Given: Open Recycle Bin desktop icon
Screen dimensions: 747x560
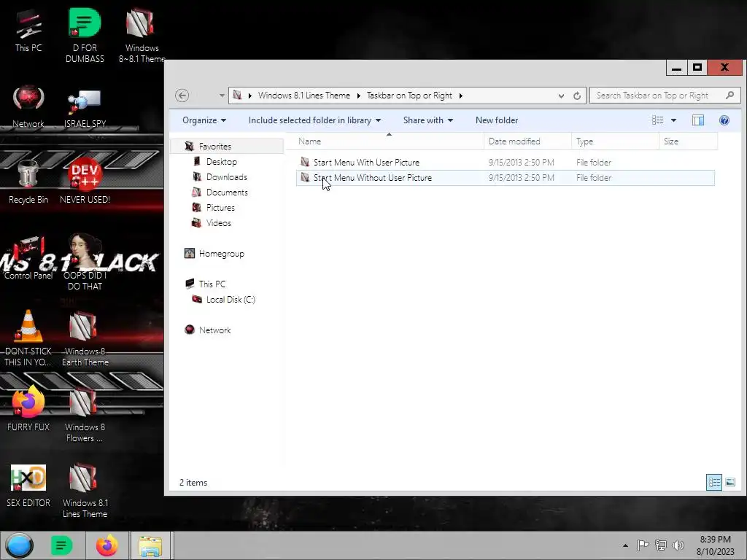Looking at the screenshot, I should pyautogui.click(x=28, y=182).
